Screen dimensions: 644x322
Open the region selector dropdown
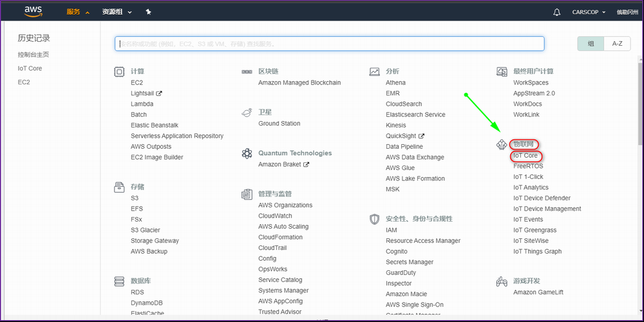[627, 12]
